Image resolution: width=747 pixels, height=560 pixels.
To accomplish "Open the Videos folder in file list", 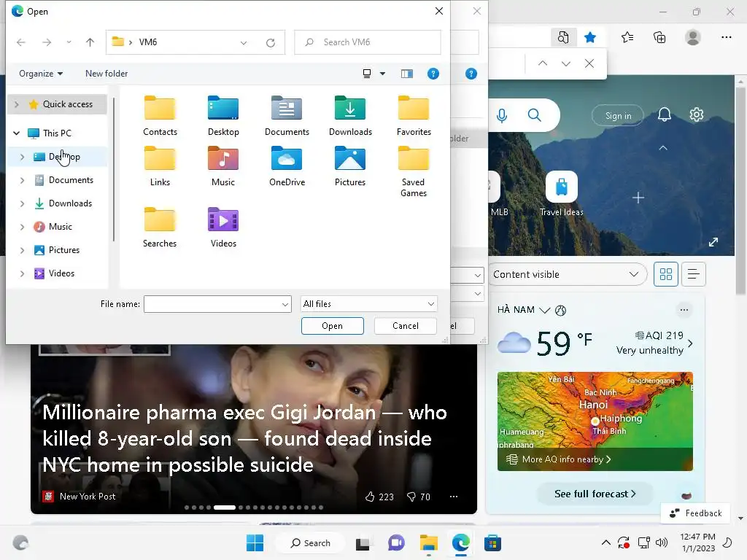I will [223, 227].
